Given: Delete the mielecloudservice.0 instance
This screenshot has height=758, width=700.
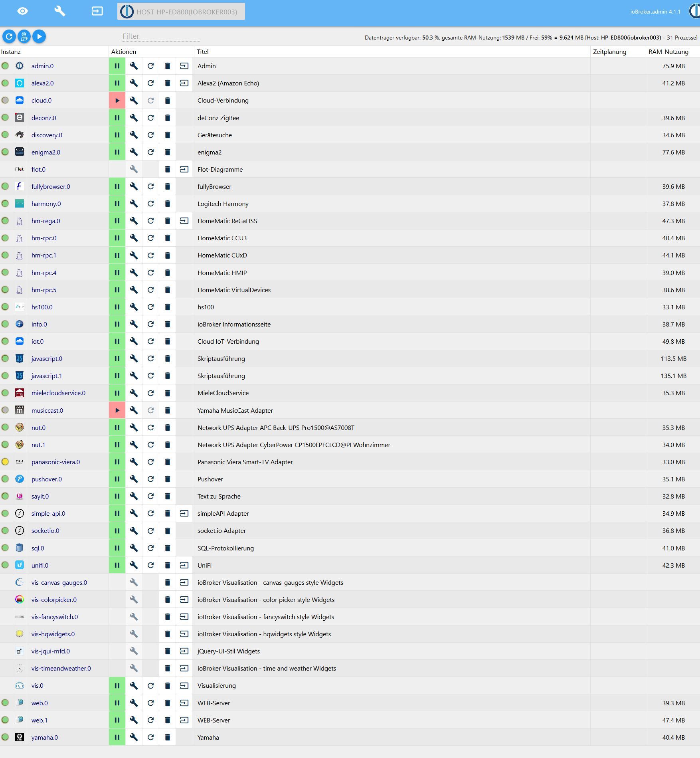Looking at the screenshot, I should click(168, 393).
